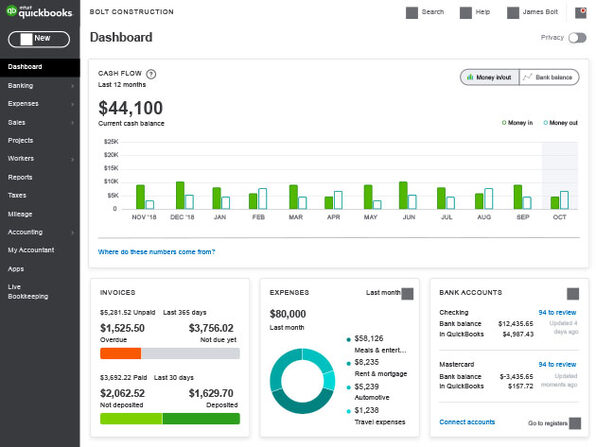The image size is (596, 447).
Task: Toggle Money in legend marker
Action: point(504,123)
